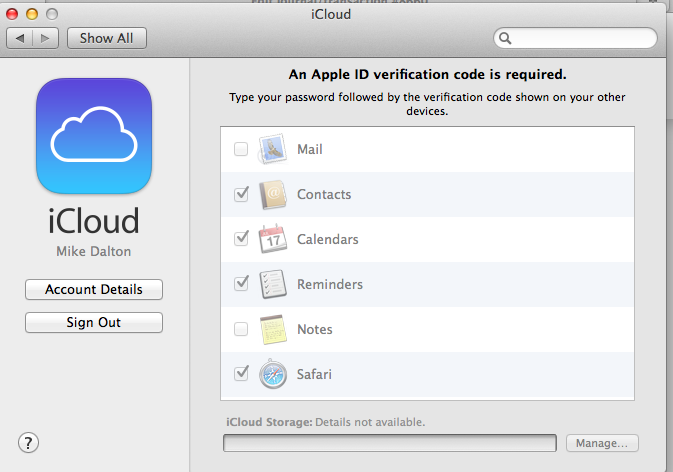
Task: Enable the Notes checkbox
Action: point(241,329)
